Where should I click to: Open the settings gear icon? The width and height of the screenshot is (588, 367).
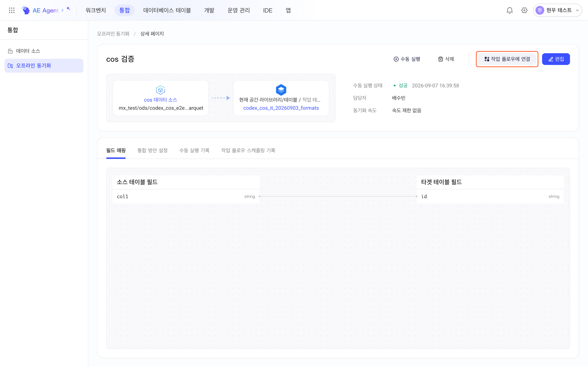(524, 10)
